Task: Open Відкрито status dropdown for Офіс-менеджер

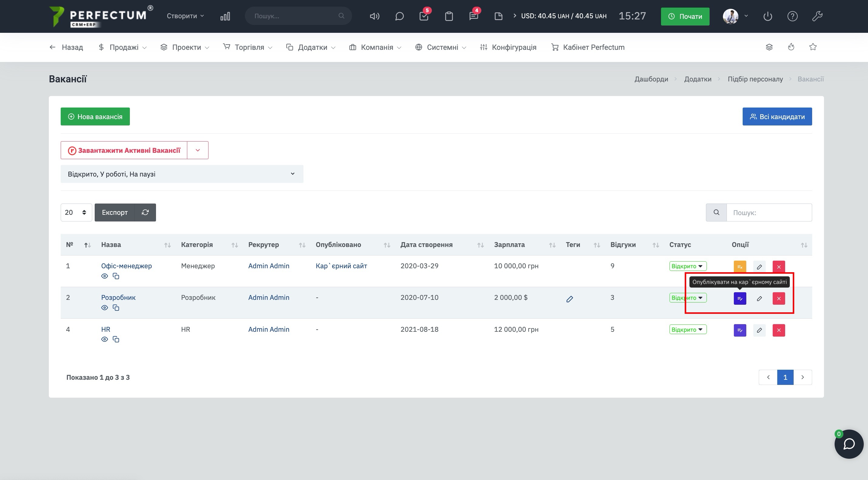Action: tap(688, 266)
